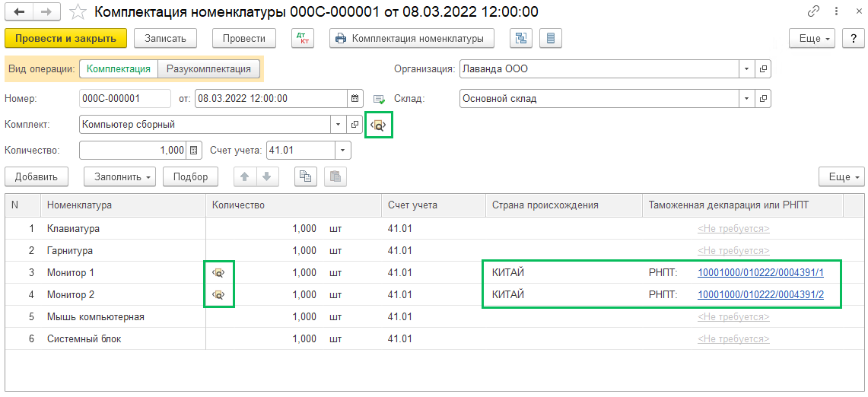
Task: Select the Мышь компьютерная row
Action: point(433,316)
